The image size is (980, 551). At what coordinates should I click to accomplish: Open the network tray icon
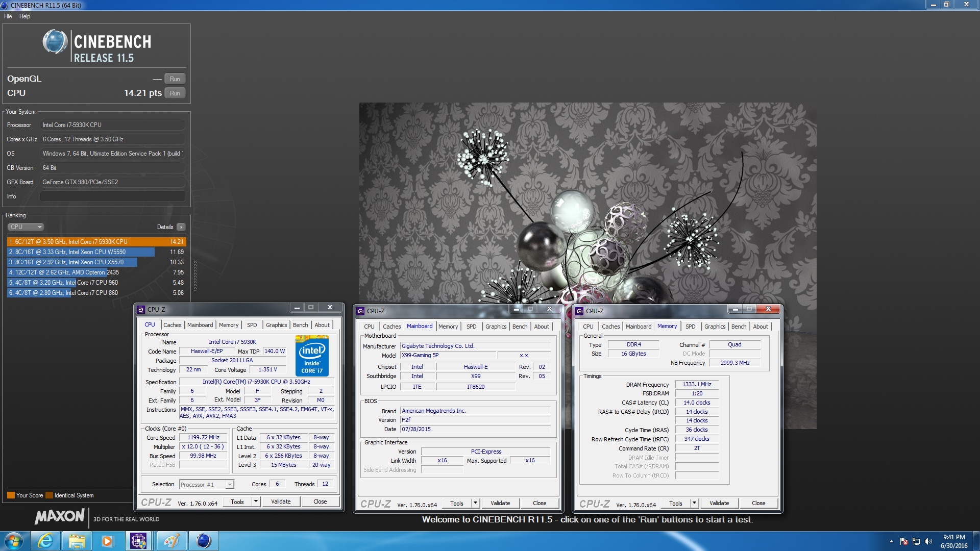916,541
